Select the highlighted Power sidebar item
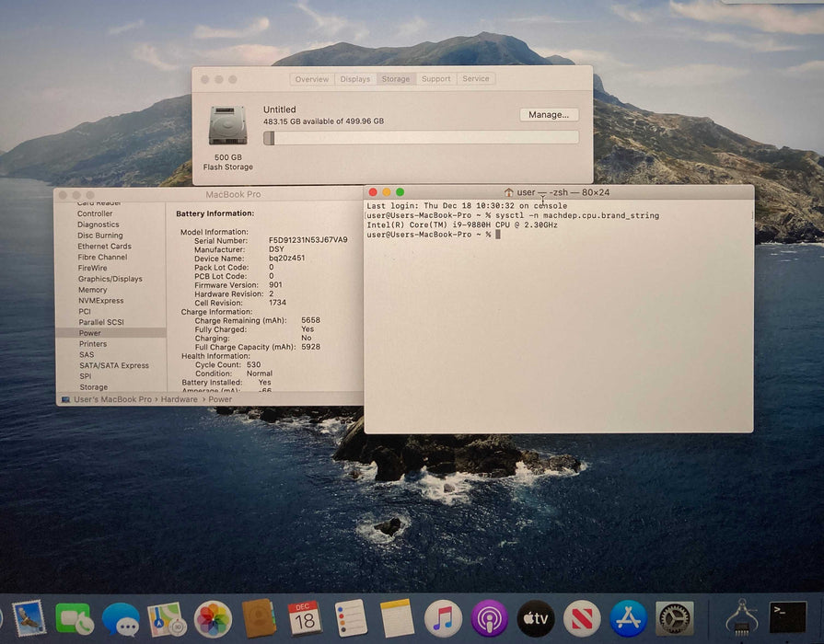Viewport: 824px width, 644px height. (x=110, y=333)
